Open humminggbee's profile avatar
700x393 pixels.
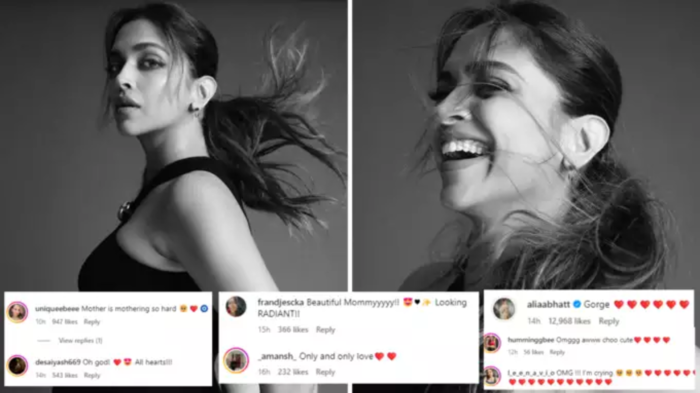tap(492, 343)
